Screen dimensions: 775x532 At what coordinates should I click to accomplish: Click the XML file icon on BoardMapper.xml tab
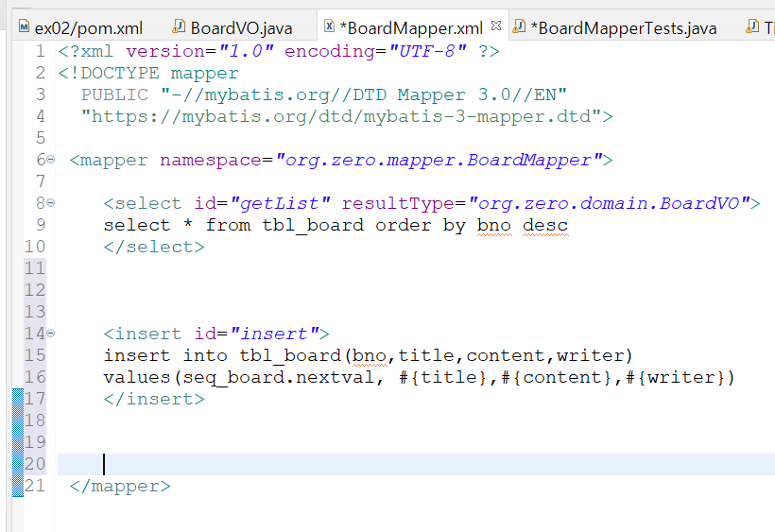click(x=329, y=26)
